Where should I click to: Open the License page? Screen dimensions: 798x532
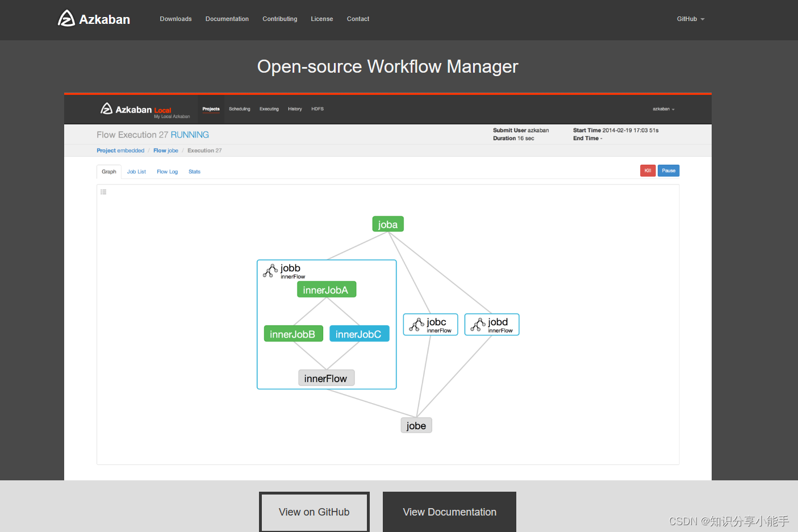coord(321,19)
